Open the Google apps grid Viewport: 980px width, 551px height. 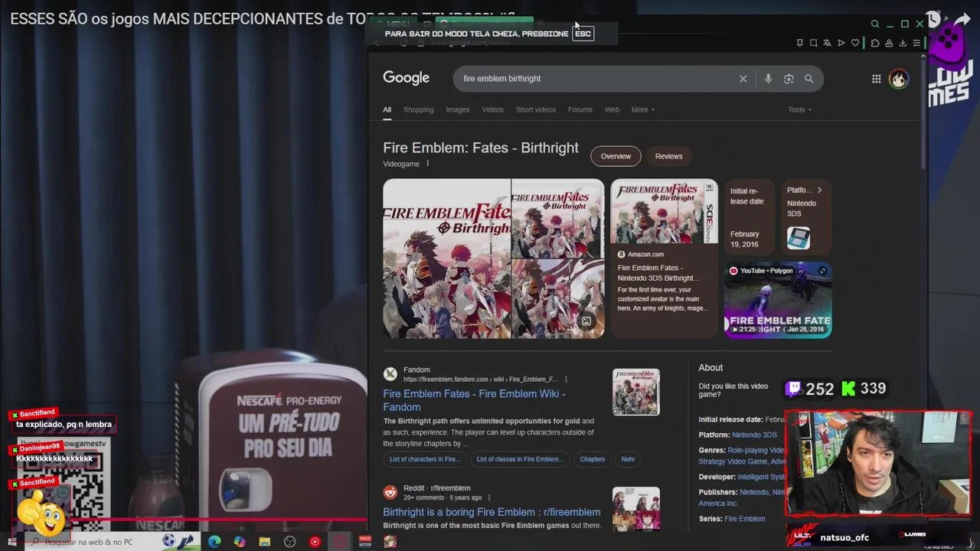click(876, 79)
